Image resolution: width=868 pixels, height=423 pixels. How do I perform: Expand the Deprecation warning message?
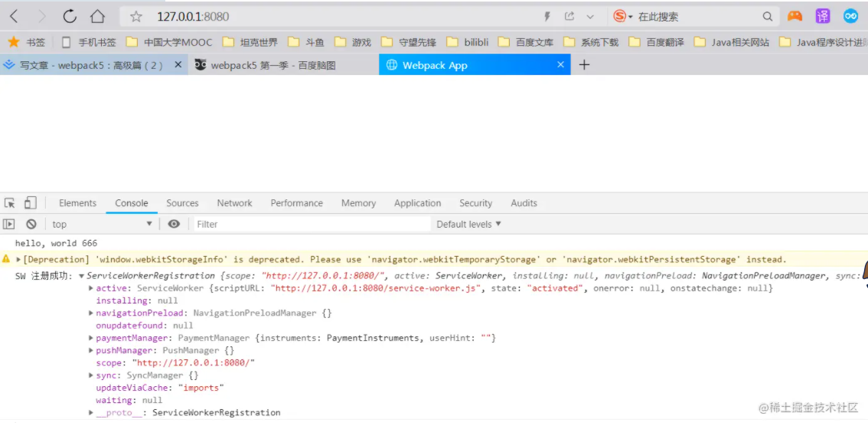(x=18, y=260)
